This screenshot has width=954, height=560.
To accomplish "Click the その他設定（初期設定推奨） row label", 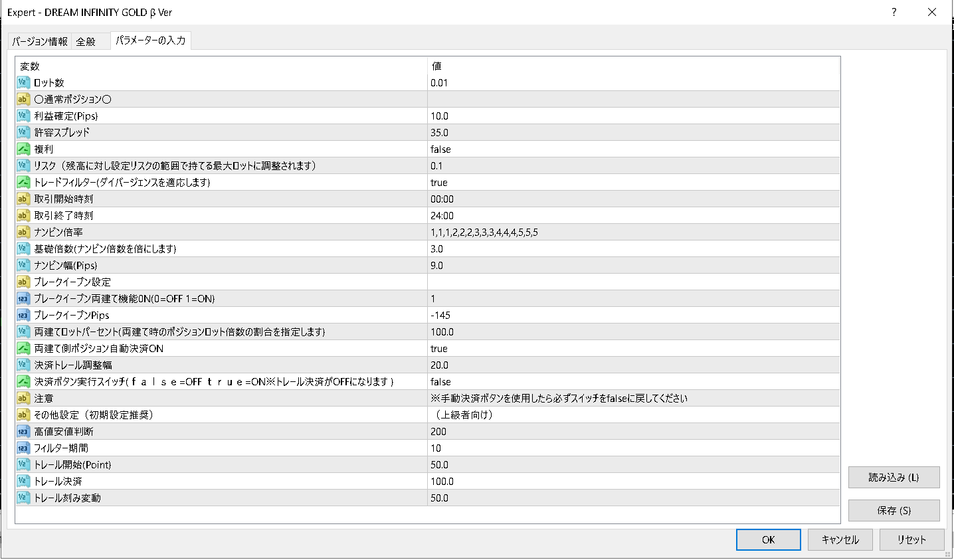I will coord(94,415).
